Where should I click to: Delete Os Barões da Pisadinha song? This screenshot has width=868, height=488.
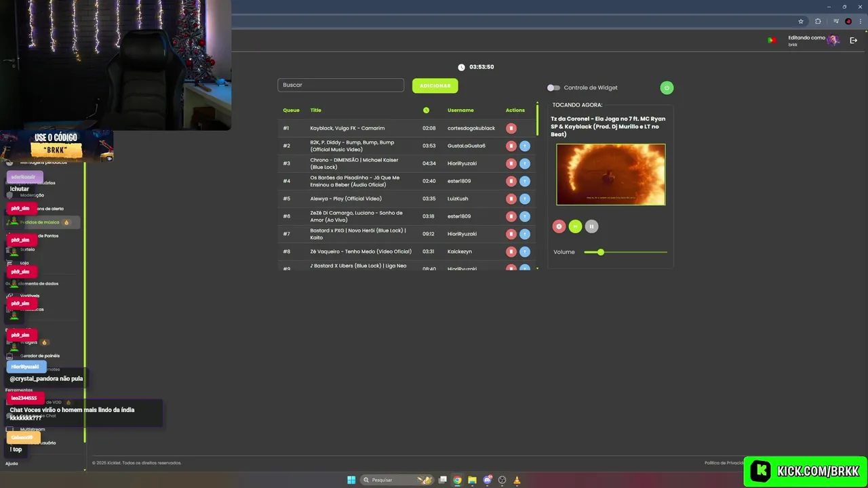(x=511, y=181)
